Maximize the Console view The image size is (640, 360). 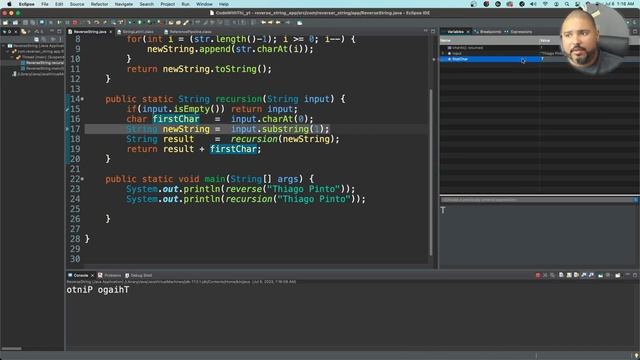(635, 276)
